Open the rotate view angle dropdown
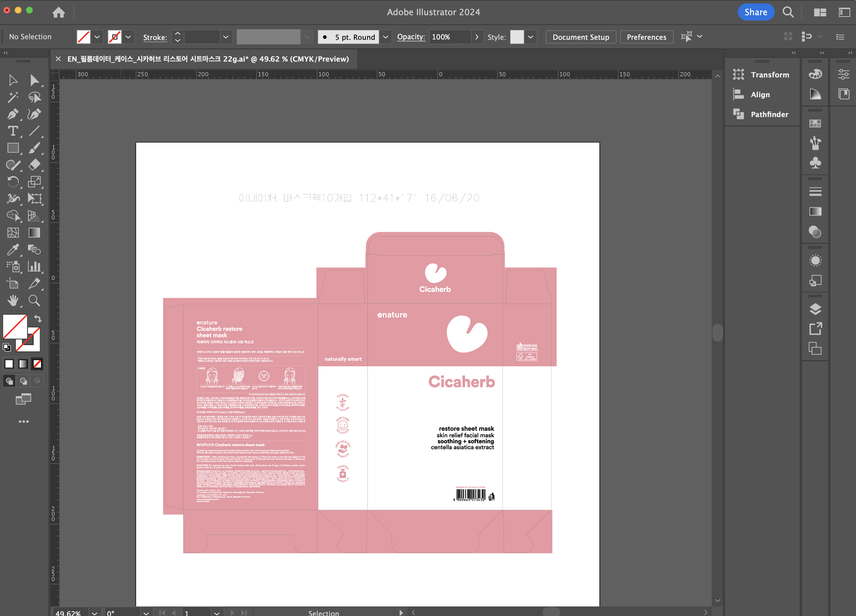 (x=146, y=613)
